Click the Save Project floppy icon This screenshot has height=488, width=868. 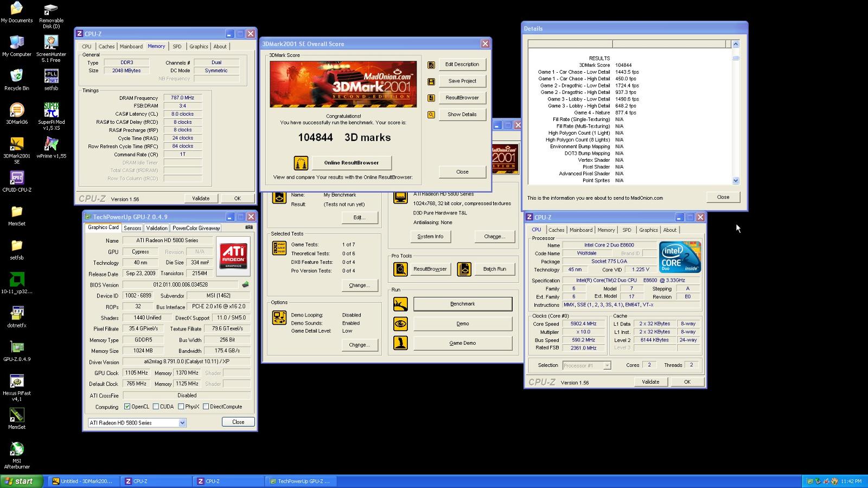[x=431, y=81]
